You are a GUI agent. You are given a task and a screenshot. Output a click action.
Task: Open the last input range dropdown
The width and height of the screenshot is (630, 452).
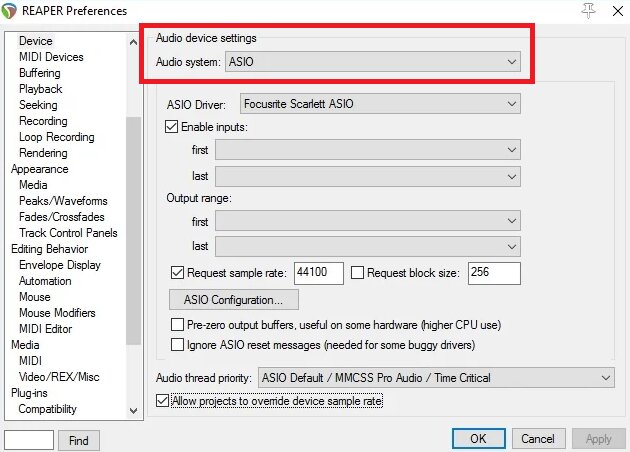[x=368, y=176]
